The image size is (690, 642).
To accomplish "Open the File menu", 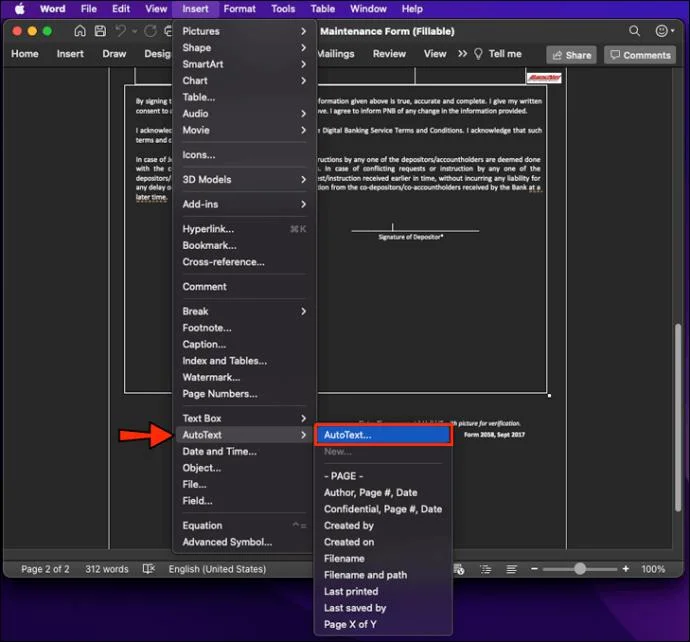I will pos(88,9).
